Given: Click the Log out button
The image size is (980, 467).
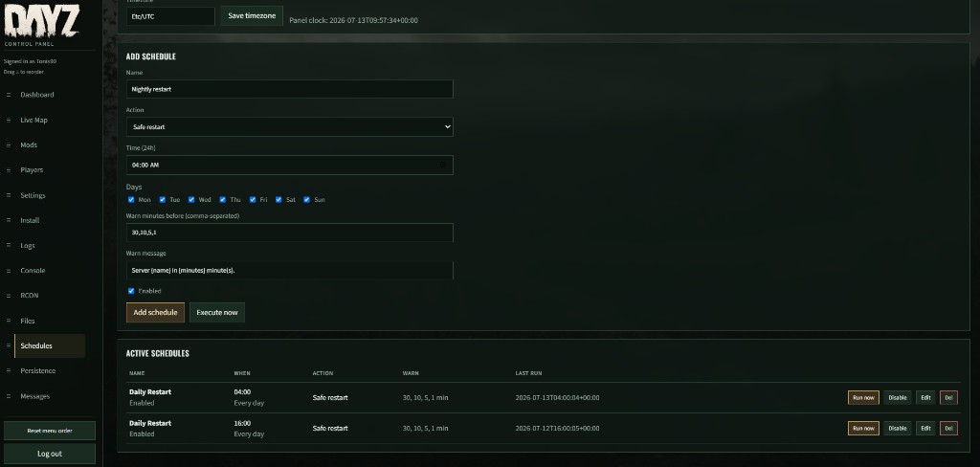Looking at the screenshot, I should [x=50, y=454].
